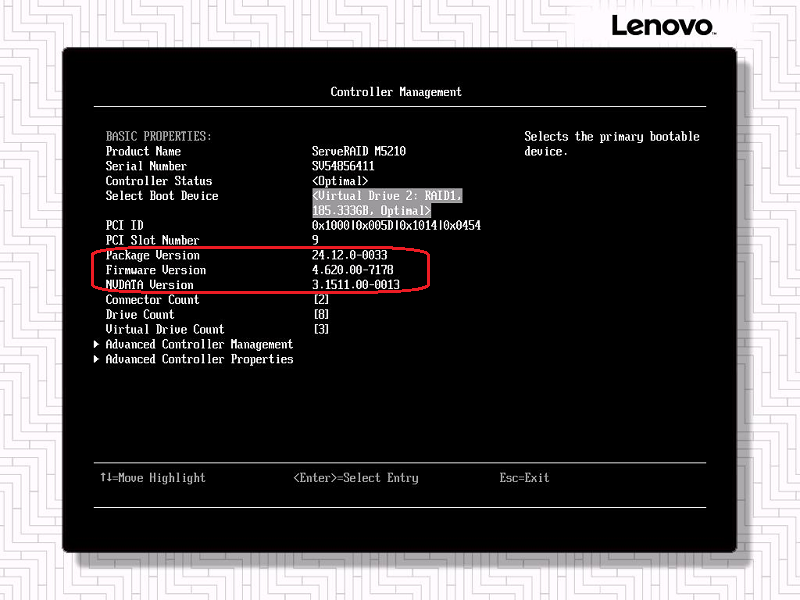Click the PCI ID value

(396, 226)
